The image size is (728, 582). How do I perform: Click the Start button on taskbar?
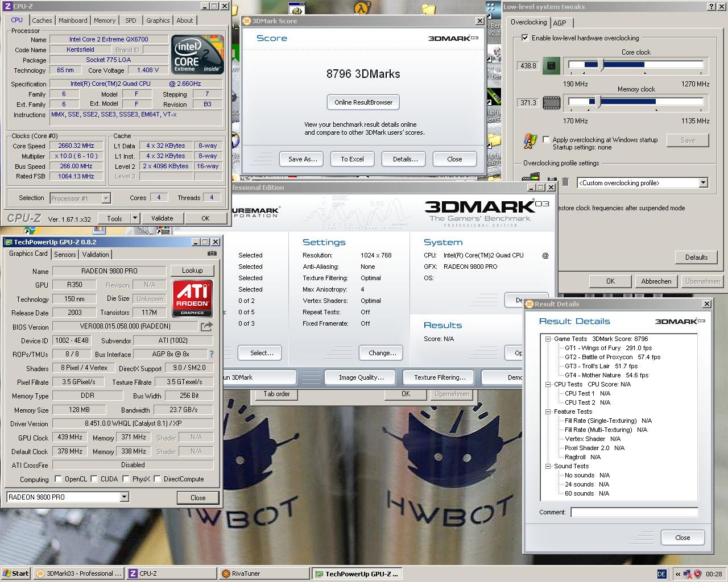click(16, 573)
